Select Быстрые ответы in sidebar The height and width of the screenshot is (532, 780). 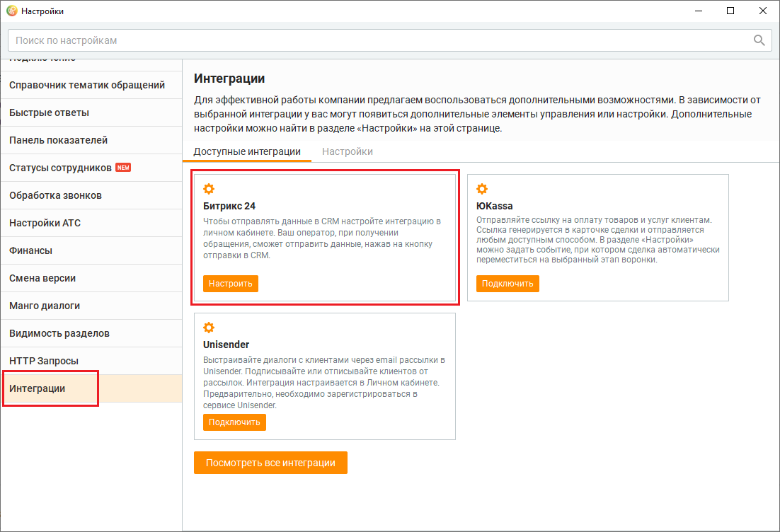click(x=91, y=113)
